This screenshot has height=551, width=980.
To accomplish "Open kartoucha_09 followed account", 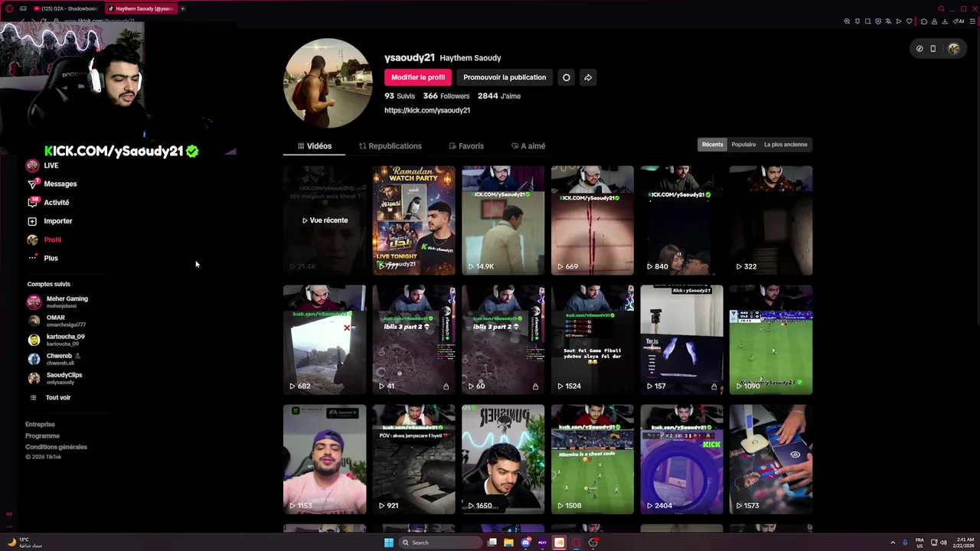I will (57, 340).
